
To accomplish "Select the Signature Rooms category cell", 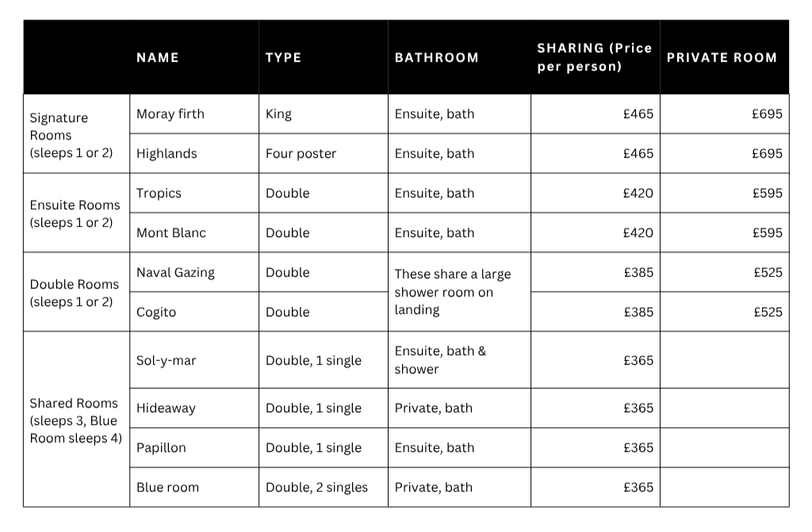I will tap(77, 134).
